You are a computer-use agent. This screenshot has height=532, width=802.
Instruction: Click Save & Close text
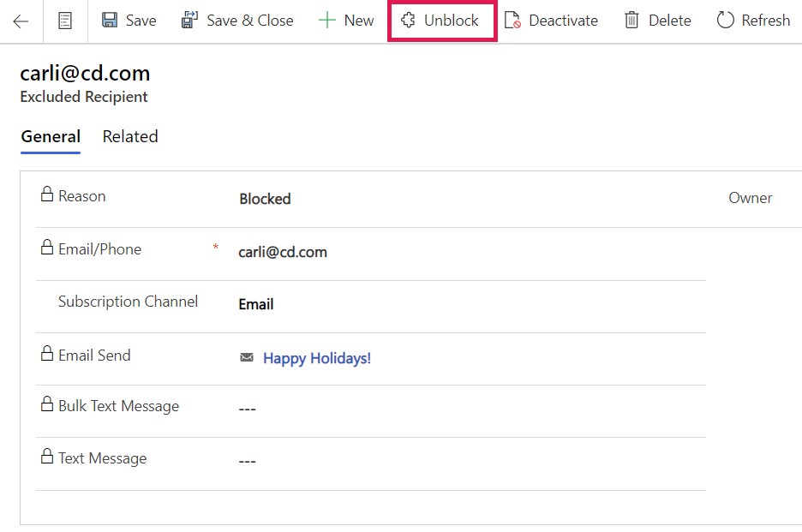pyautogui.click(x=250, y=21)
